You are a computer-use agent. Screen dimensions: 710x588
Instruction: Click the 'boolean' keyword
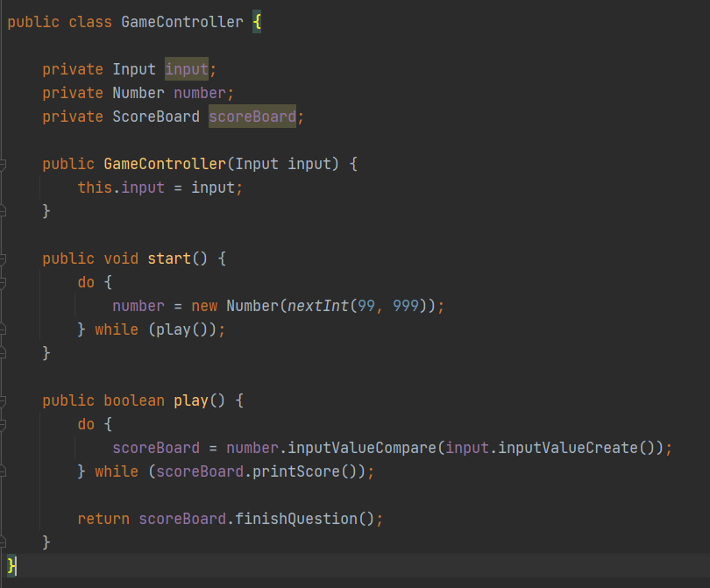click(134, 400)
